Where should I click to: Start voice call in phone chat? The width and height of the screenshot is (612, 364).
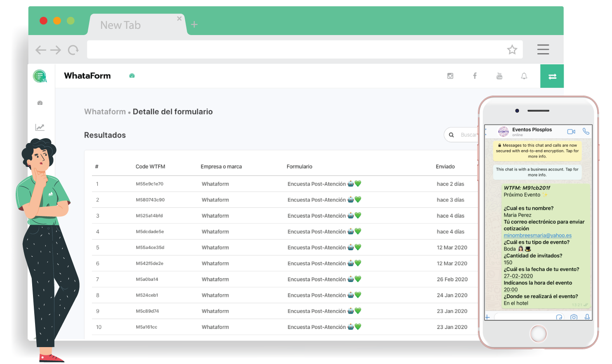tap(586, 132)
